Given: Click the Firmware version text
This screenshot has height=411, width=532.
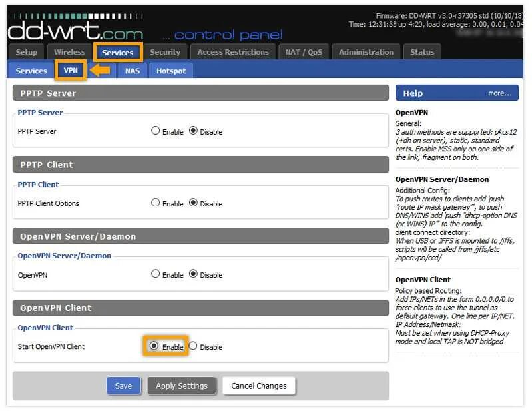Looking at the screenshot, I should tap(449, 15).
